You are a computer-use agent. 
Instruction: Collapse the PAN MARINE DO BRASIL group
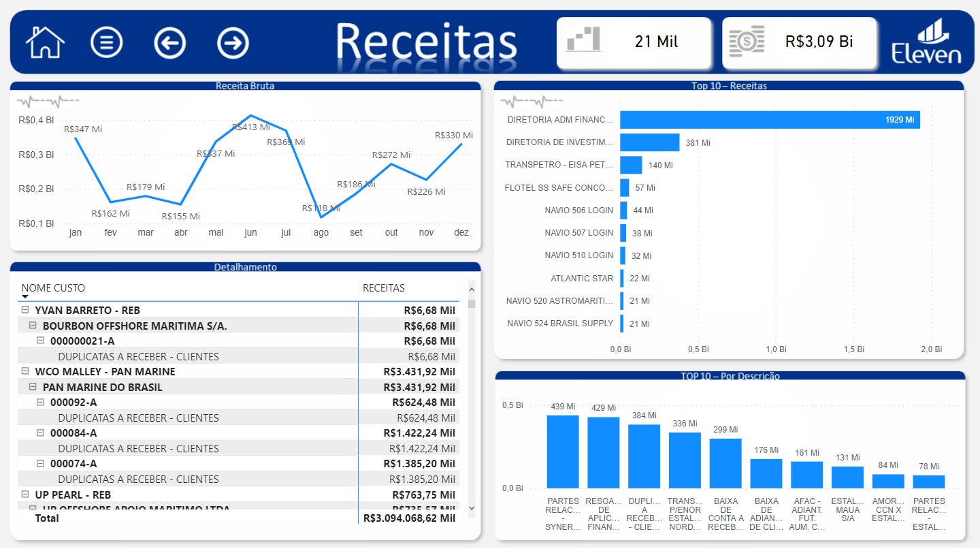[33, 387]
